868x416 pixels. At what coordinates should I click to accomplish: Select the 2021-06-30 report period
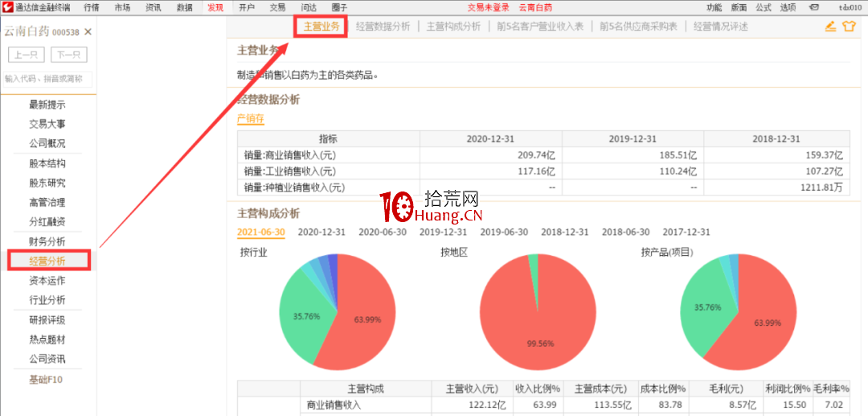260,232
